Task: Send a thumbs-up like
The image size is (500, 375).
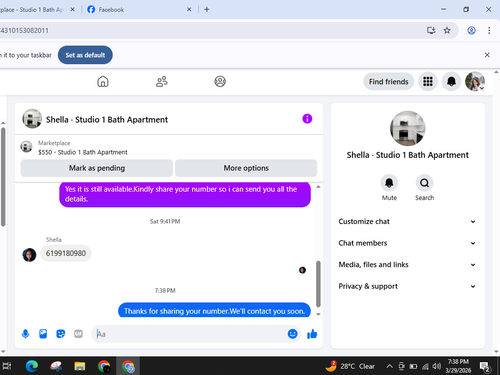Action: point(312,334)
